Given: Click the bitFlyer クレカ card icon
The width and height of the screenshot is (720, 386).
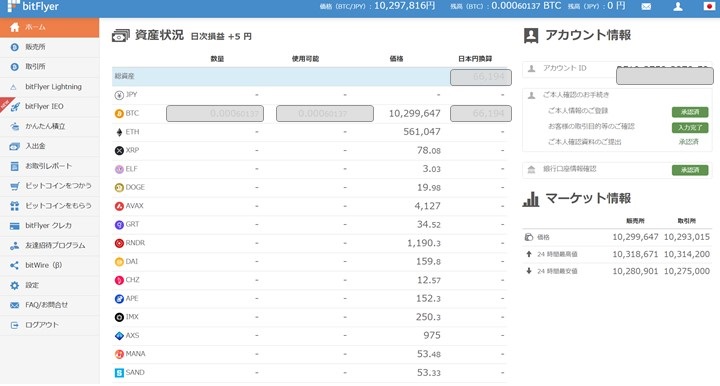Looking at the screenshot, I should pos(15,225).
